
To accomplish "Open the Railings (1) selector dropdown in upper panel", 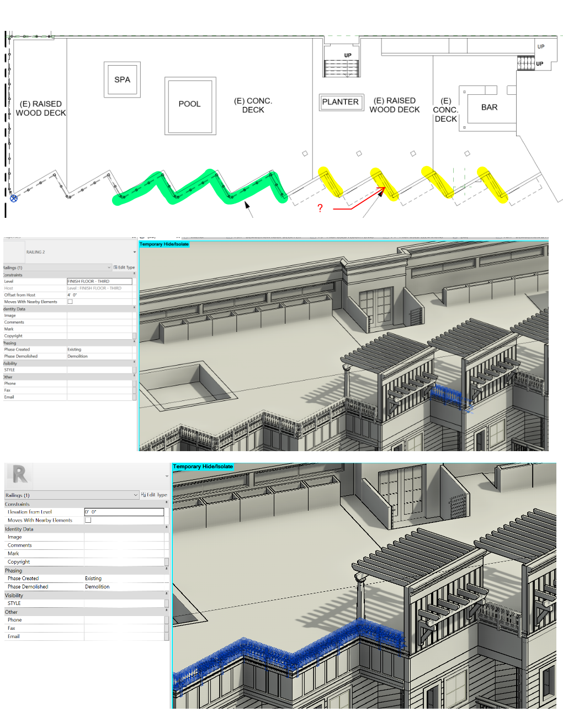I will click(x=109, y=267).
